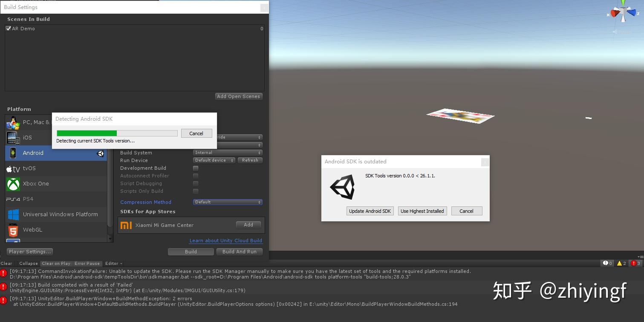Open the Editor dropdown in console toolbar
The height and width of the screenshot is (322, 644).
(x=113, y=263)
